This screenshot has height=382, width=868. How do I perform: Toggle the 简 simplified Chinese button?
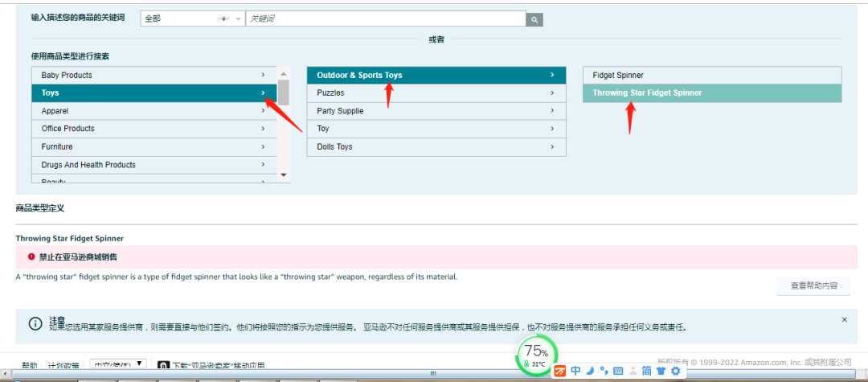point(646,371)
